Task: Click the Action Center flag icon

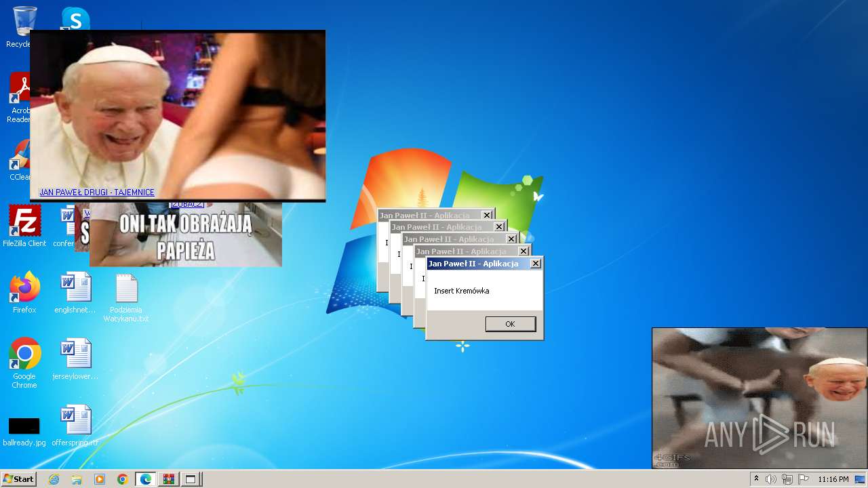Action: [x=804, y=479]
